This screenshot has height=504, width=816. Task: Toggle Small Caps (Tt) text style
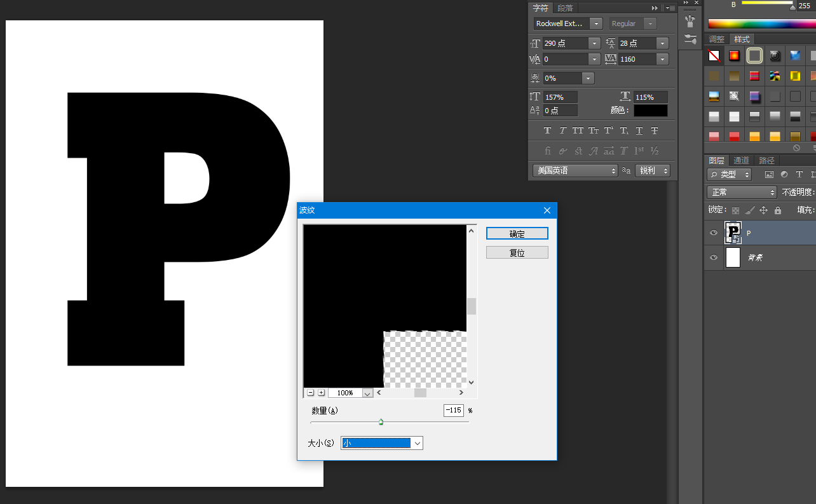593,130
